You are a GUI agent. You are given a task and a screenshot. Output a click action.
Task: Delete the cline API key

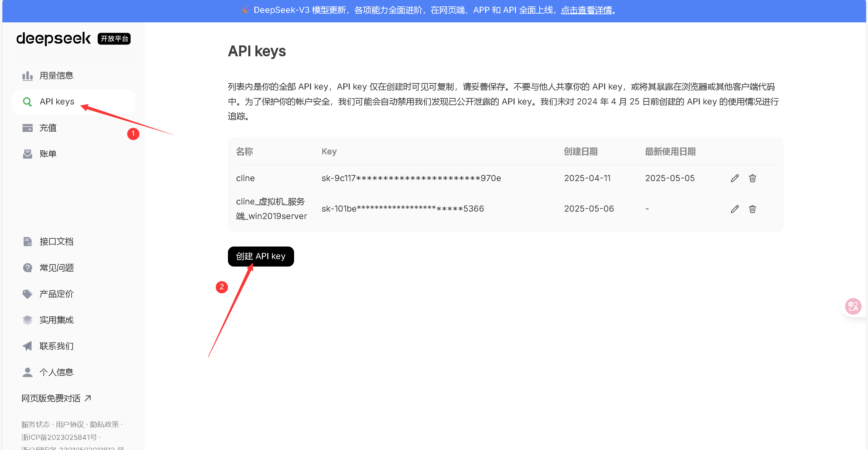point(752,178)
